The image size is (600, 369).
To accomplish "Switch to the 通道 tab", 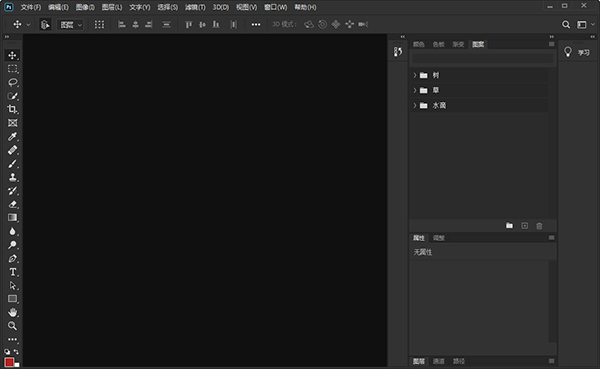I will 439,361.
